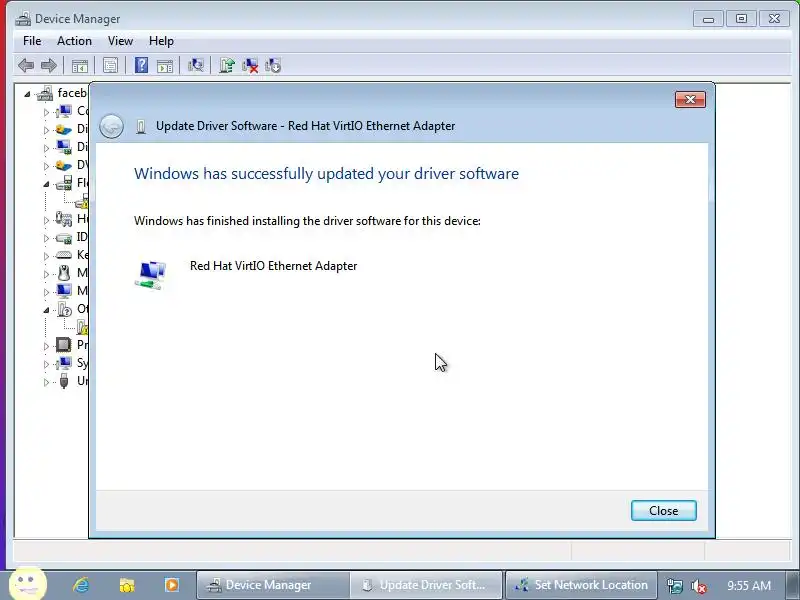
Task: Select the USB controllers plug icon
Action: (63, 381)
